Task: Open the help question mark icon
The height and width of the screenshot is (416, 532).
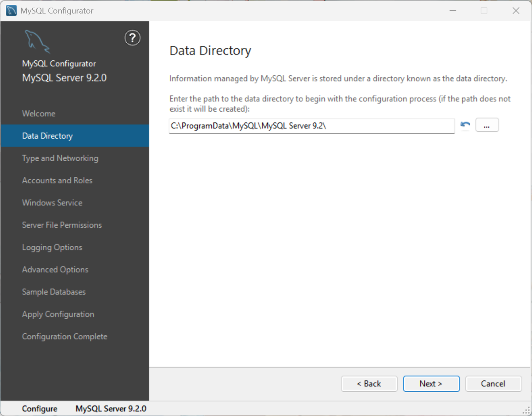Action: 132,38
